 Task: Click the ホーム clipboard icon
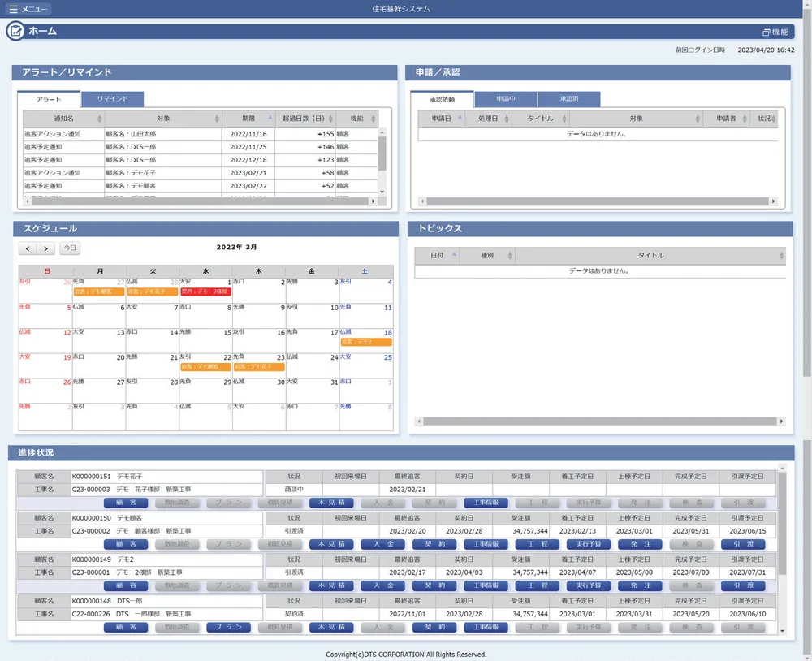tap(15, 31)
